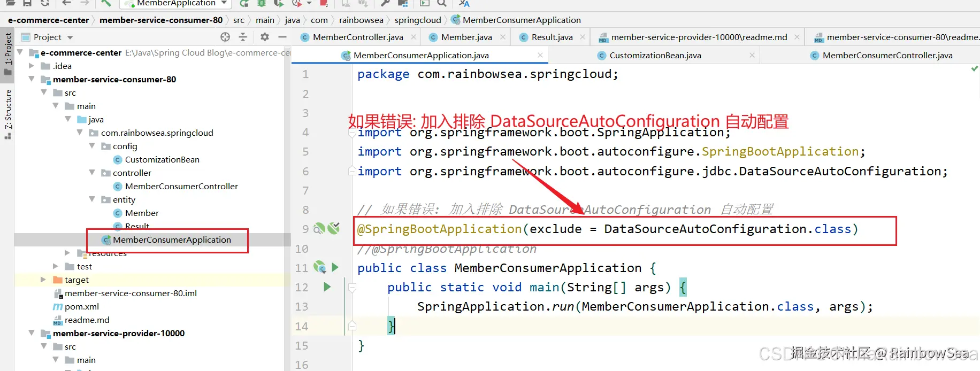This screenshot has width=980, height=371.
Task: Collapse the config package
Action: pos(92,146)
